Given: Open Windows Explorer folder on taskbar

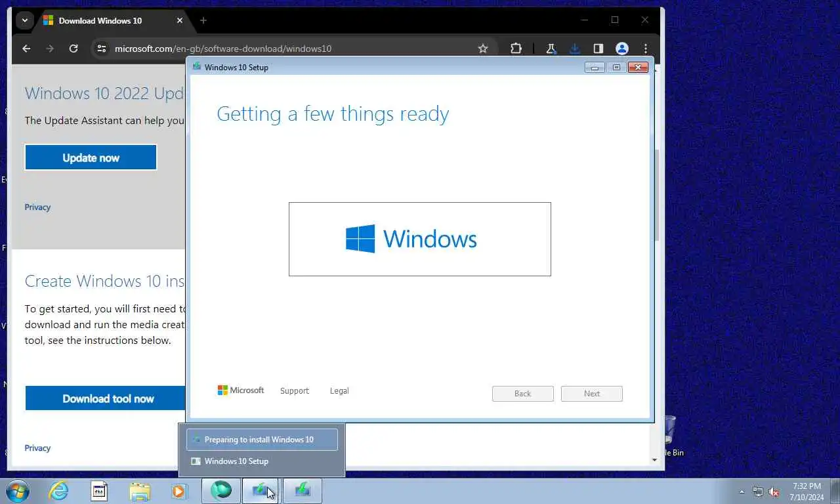Looking at the screenshot, I should click(140, 491).
